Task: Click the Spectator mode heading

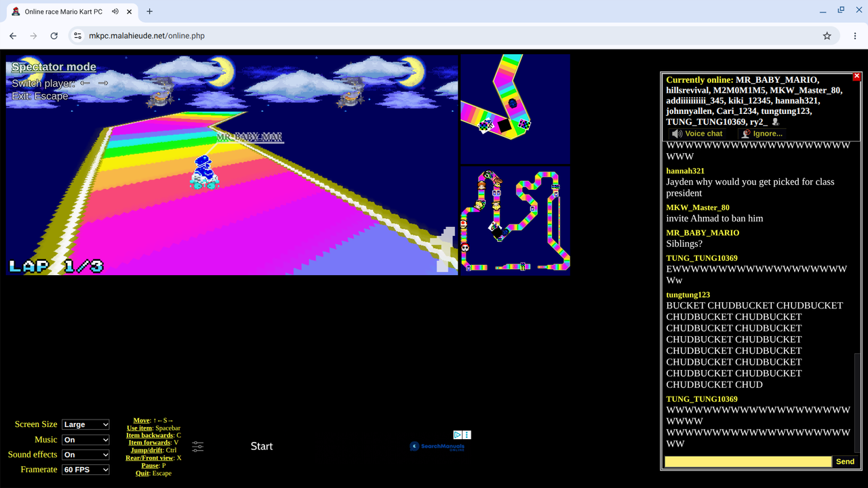Action: (x=54, y=67)
